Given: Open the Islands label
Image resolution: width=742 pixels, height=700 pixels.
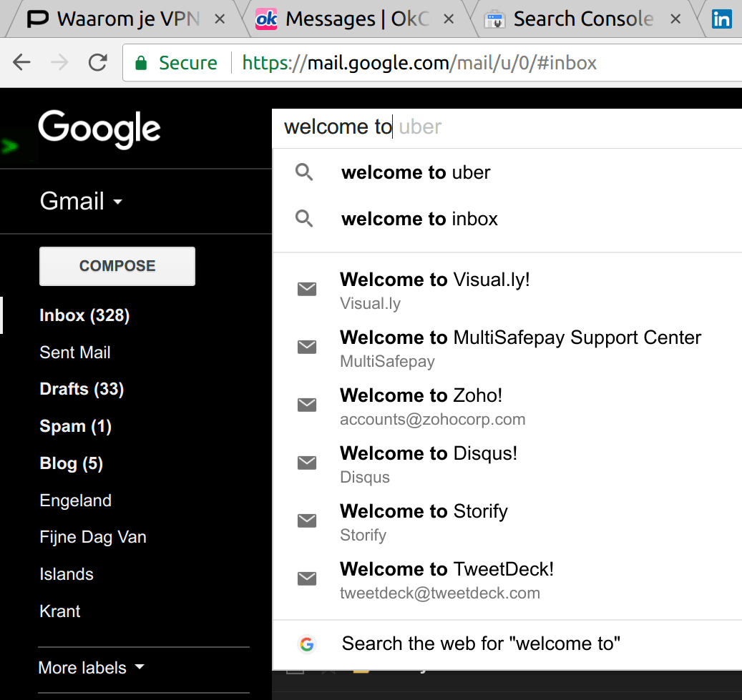Looking at the screenshot, I should 67,574.
